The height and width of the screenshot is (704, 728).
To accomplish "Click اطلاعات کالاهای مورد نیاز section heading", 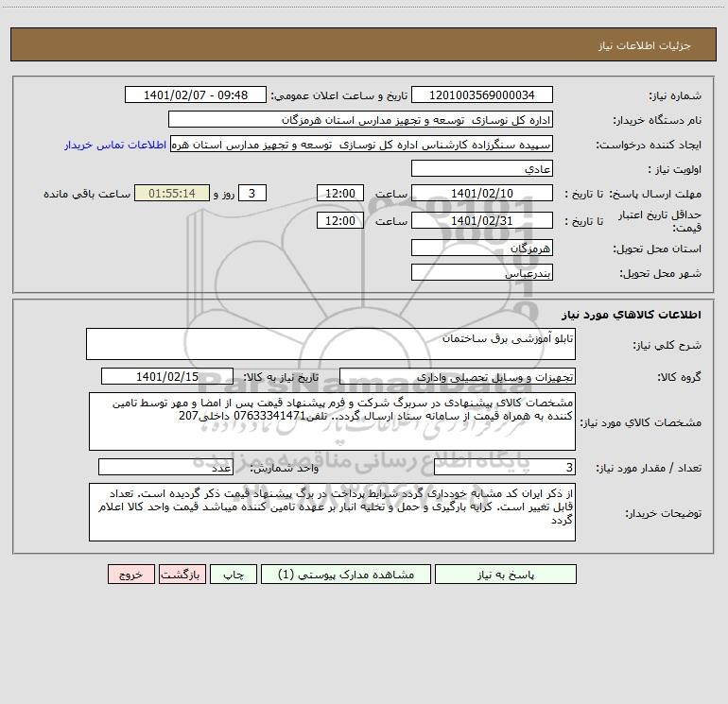I will click(x=632, y=315).
